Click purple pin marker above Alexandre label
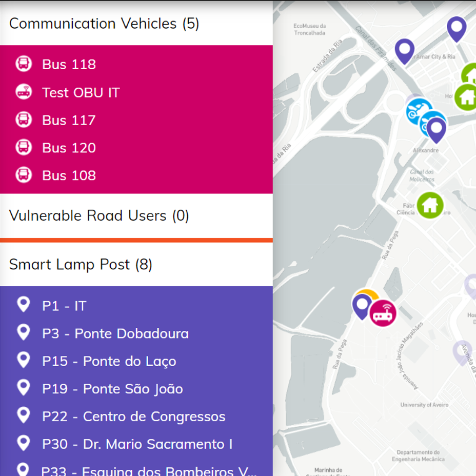The image size is (476, 476). [x=436, y=130]
